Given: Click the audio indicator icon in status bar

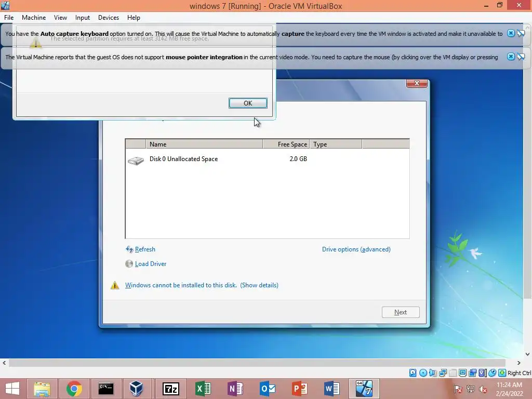Looking at the screenshot, I should (433, 373).
